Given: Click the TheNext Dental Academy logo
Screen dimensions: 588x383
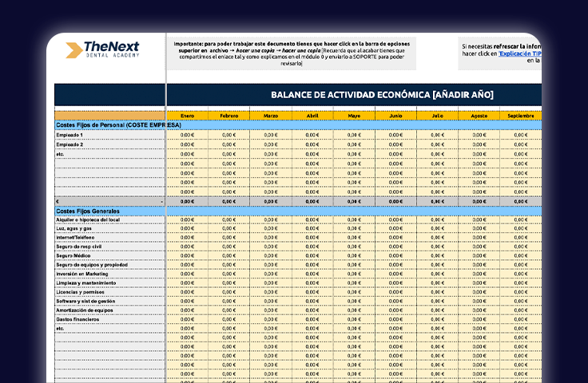Looking at the screenshot, I should (102, 49).
